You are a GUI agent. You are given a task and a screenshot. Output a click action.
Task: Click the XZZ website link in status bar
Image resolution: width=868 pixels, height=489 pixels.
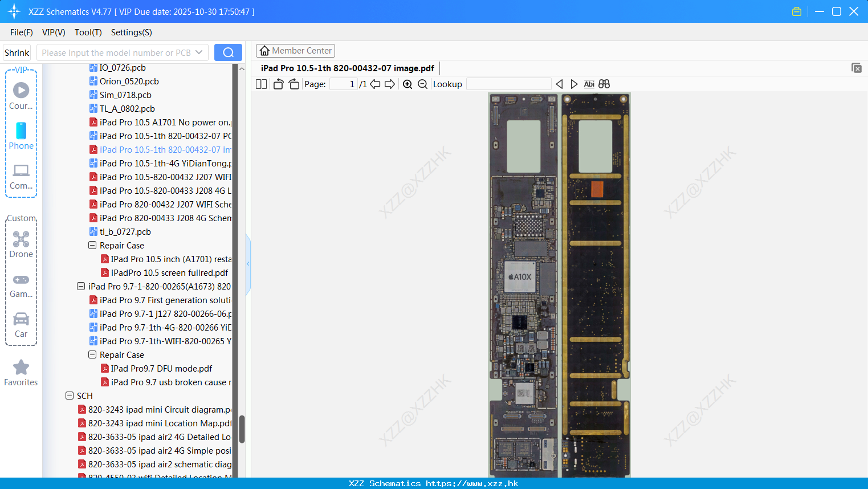(x=472, y=483)
